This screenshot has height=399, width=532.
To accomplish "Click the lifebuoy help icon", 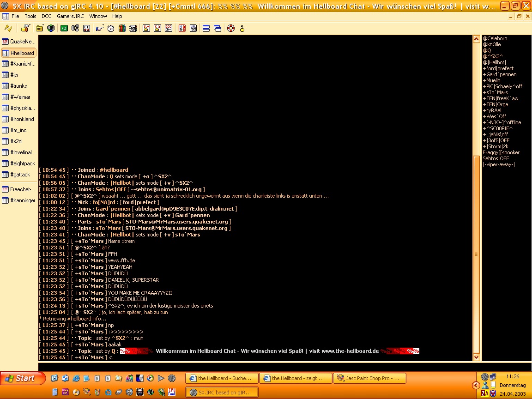I will pyautogui.click(x=230, y=28).
